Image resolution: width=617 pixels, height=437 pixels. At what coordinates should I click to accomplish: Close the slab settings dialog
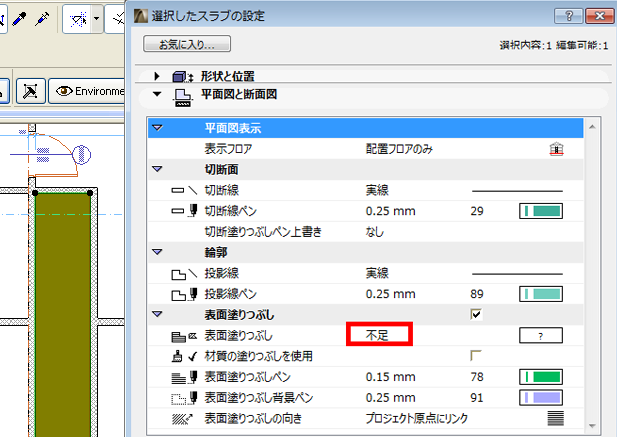[599, 16]
